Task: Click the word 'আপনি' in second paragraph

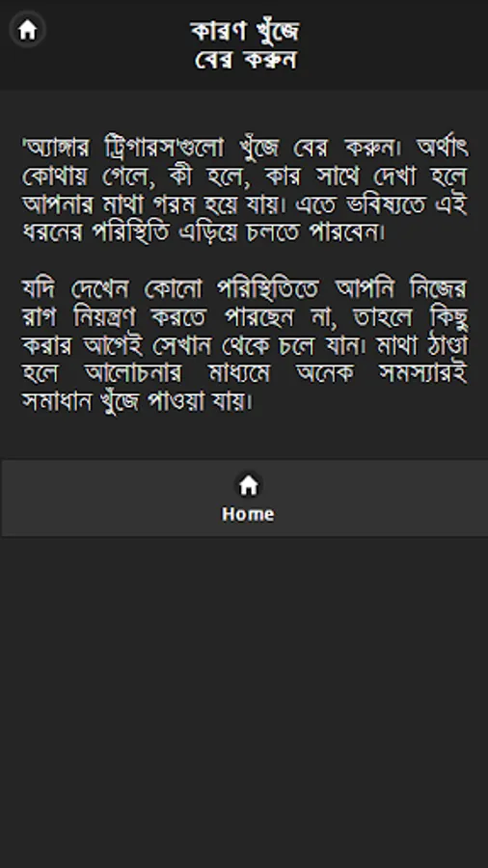Action: click(x=366, y=288)
